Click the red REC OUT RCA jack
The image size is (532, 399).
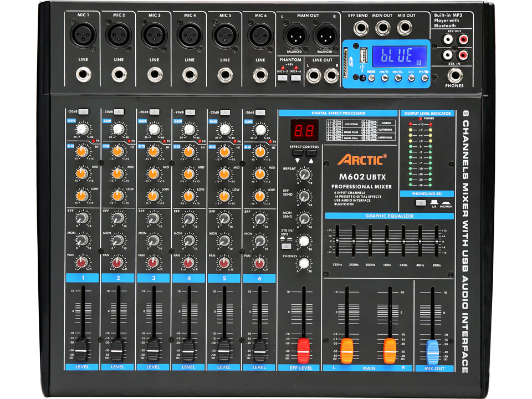(x=463, y=40)
